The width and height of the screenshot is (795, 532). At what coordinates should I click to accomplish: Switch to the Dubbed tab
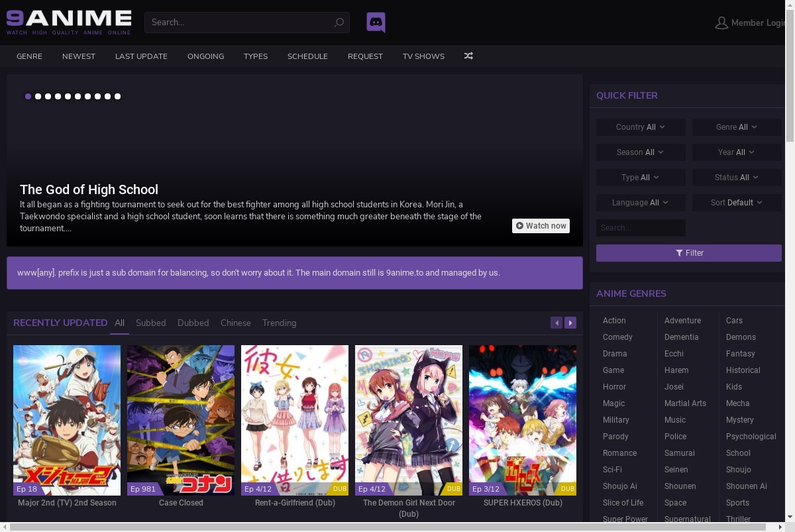[193, 323]
